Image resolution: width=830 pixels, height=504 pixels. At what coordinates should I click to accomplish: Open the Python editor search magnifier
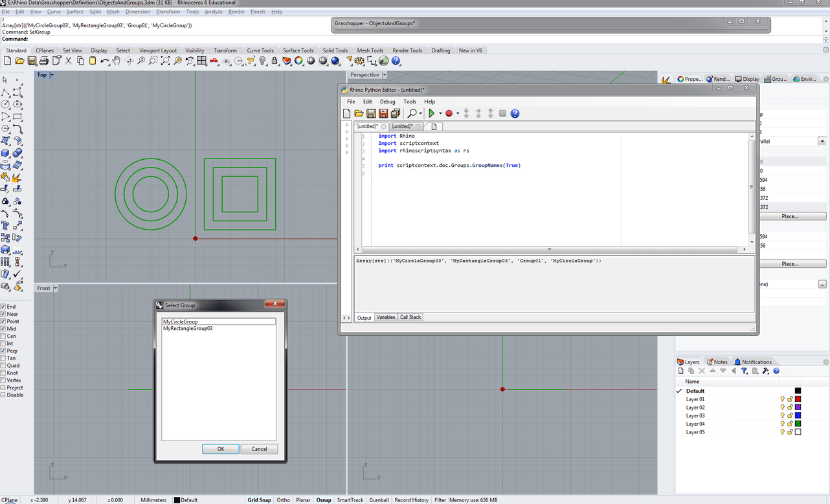[x=412, y=113]
